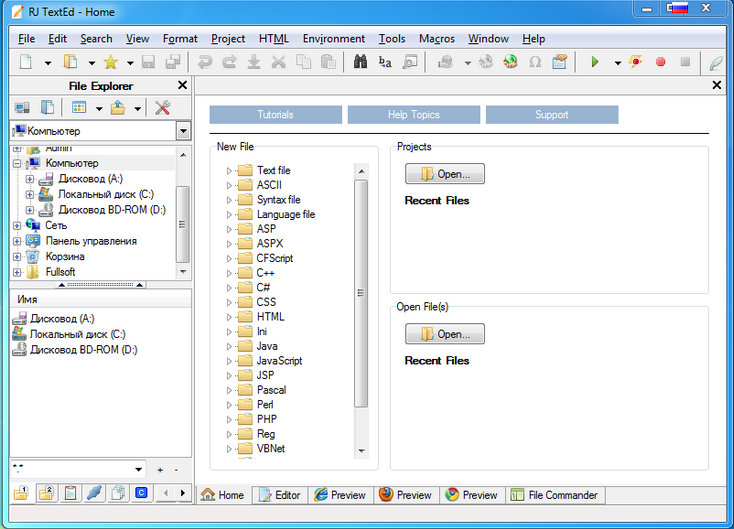Click Open button under Projects

tap(445, 174)
